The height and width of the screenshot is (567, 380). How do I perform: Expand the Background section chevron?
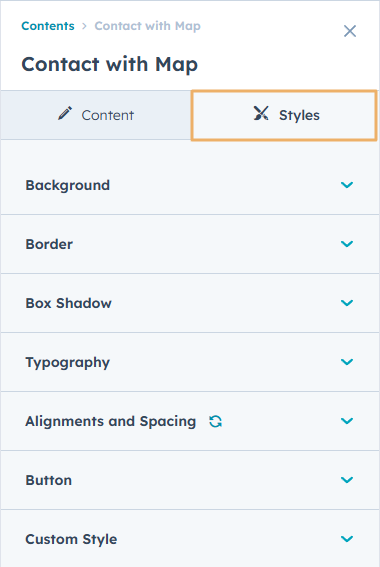[x=347, y=185]
